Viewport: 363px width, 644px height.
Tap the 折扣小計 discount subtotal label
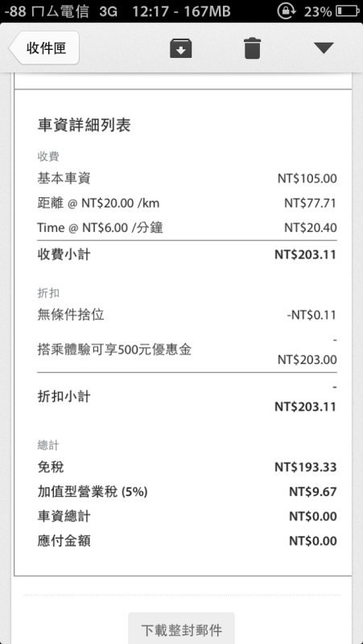pos(64,397)
